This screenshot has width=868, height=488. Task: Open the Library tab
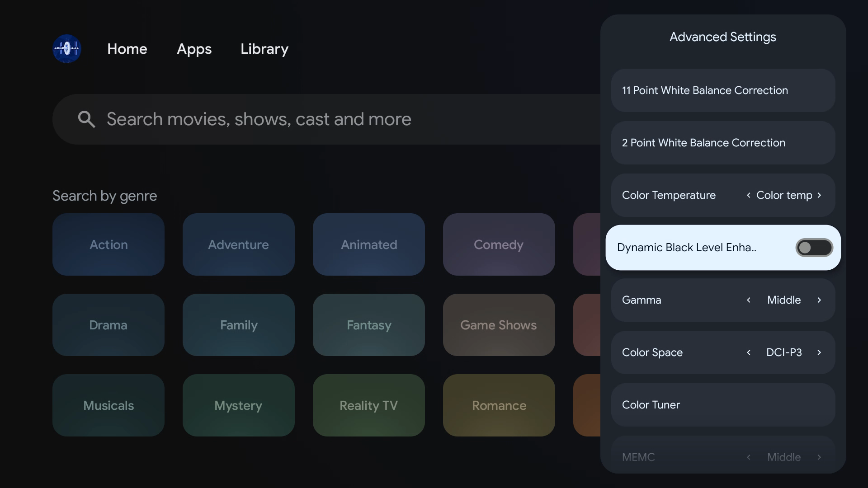coord(264,49)
